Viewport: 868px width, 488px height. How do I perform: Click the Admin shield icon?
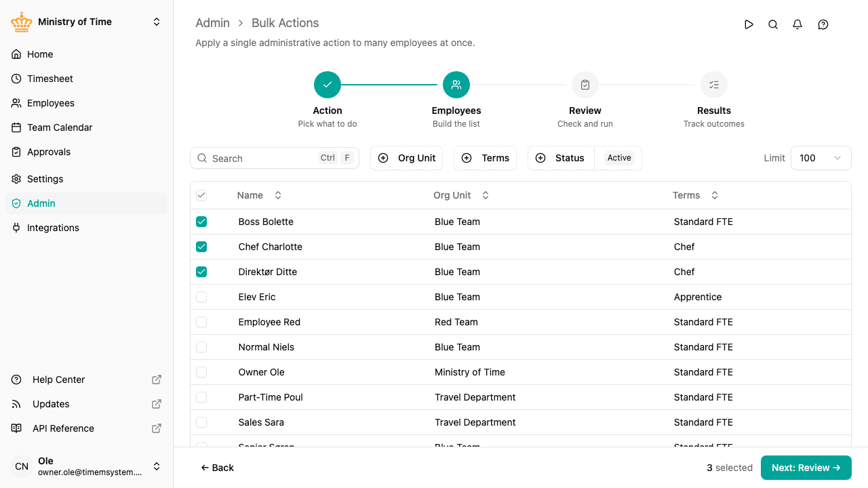pos(16,203)
